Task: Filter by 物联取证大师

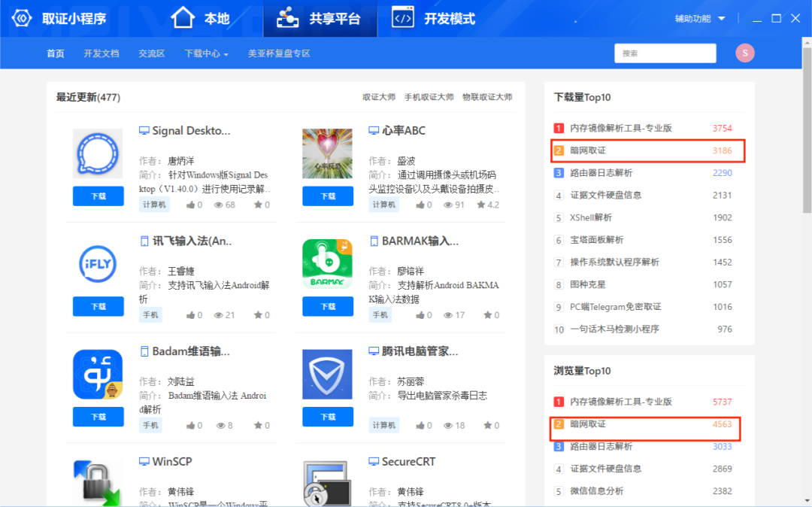Action: tap(487, 97)
